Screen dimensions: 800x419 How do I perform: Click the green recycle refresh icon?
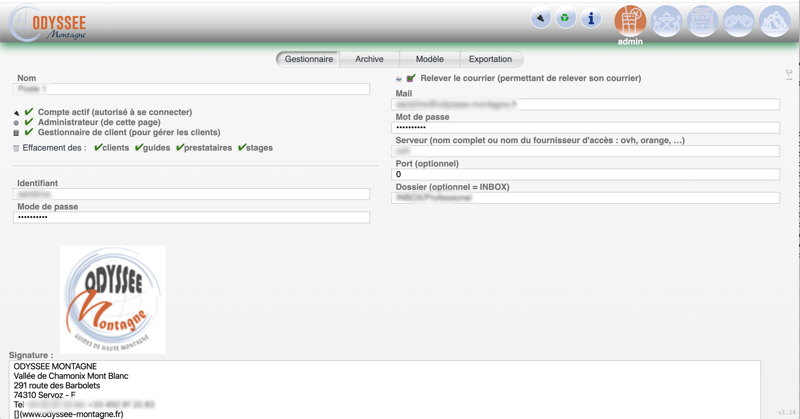pyautogui.click(x=566, y=18)
